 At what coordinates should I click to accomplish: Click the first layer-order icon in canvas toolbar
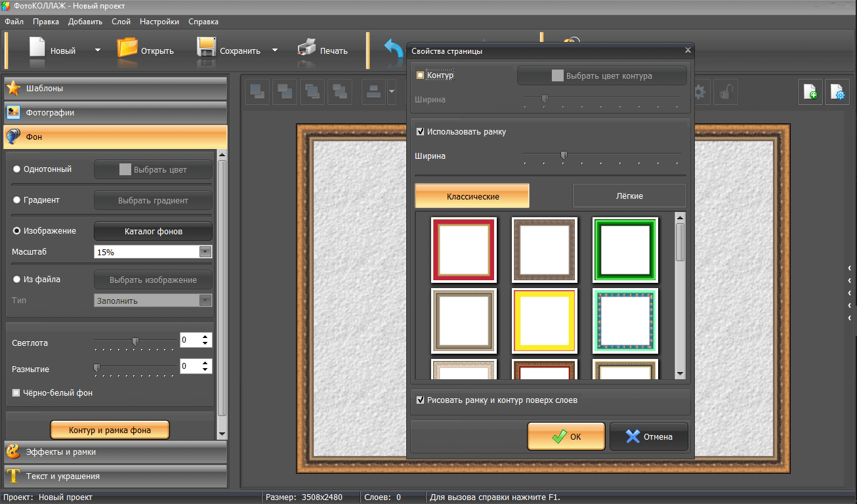257,93
